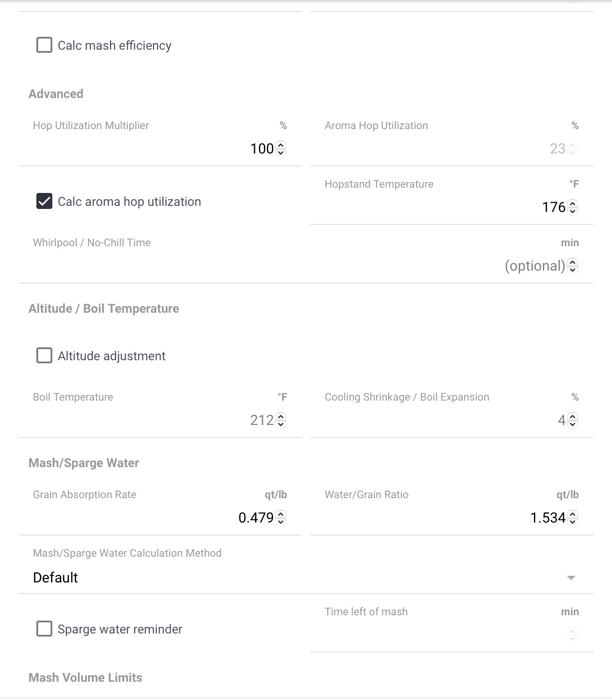Decrease Hop Utilization Multiplier with down arrow

281,152
